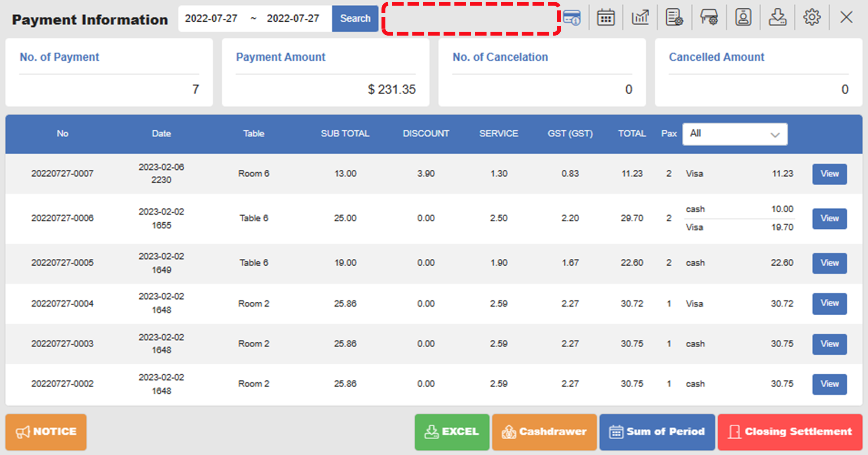Viewport: 868px width, 455px height.
Task: Open the calendar icon in the toolbar
Action: (605, 18)
